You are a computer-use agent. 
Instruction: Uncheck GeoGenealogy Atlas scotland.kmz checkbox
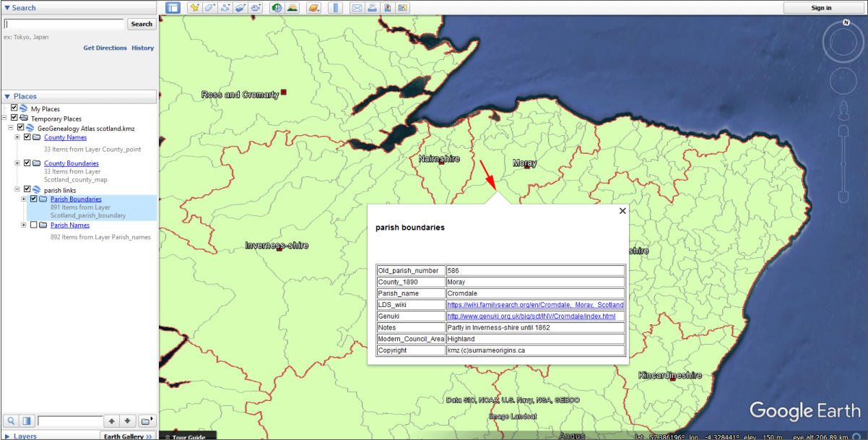21,127
